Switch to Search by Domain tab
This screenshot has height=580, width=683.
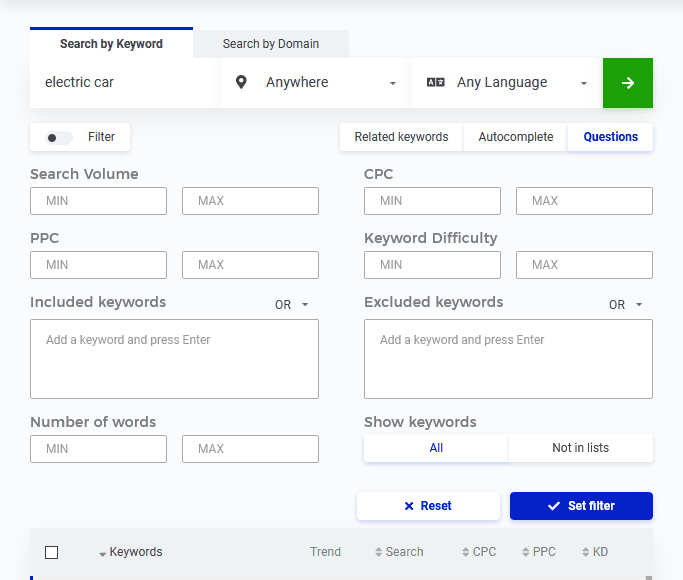pos(271,44)
